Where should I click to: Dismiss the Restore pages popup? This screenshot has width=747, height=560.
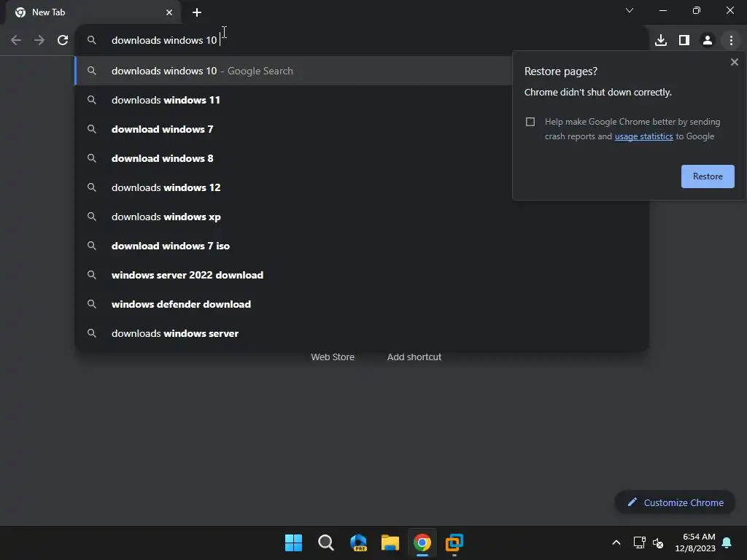pyautogui.click(x=734, y=62)
